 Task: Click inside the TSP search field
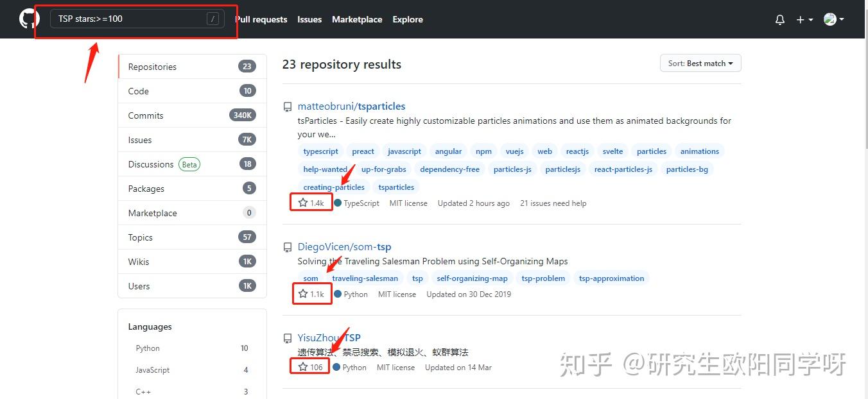pos(116,19)
